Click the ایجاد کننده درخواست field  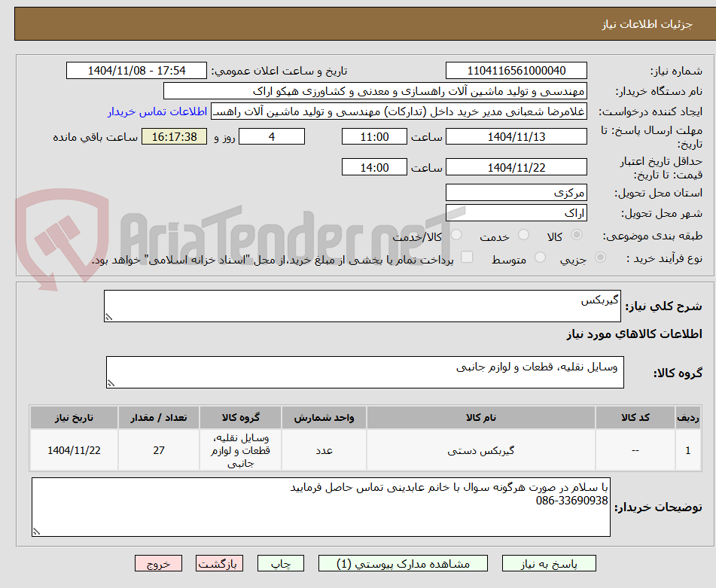tap(398, 111)
